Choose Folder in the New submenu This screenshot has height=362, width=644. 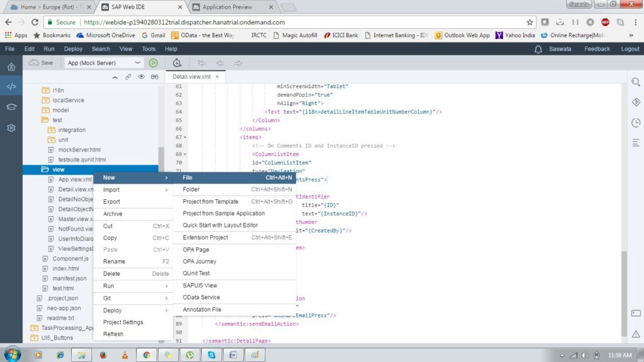pos(234,190)
